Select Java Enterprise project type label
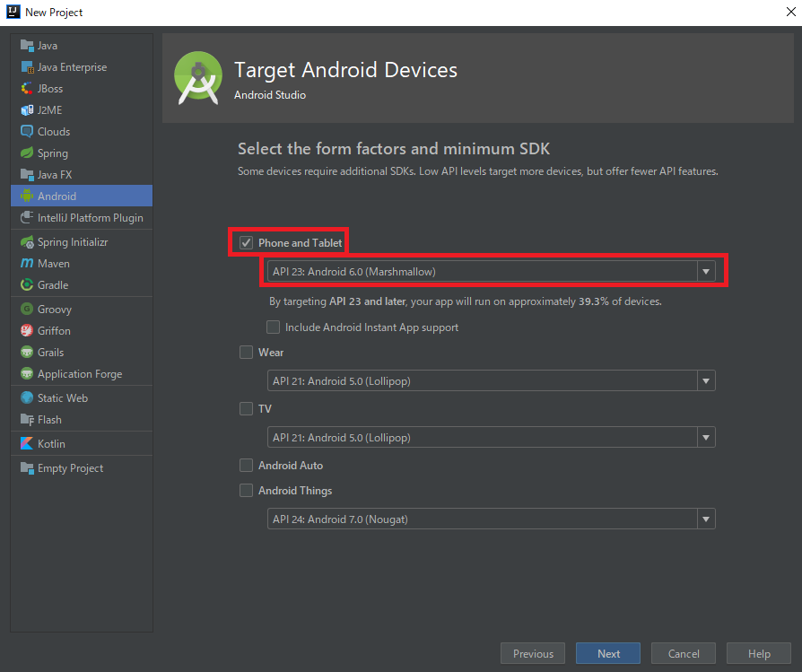The image size is (802, 672). [72, 67]
